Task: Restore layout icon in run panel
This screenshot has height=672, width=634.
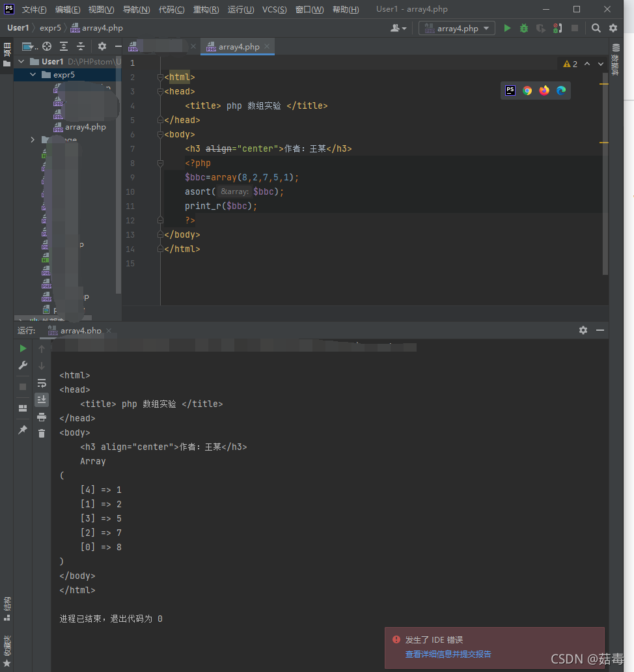Action: [23, 408]
